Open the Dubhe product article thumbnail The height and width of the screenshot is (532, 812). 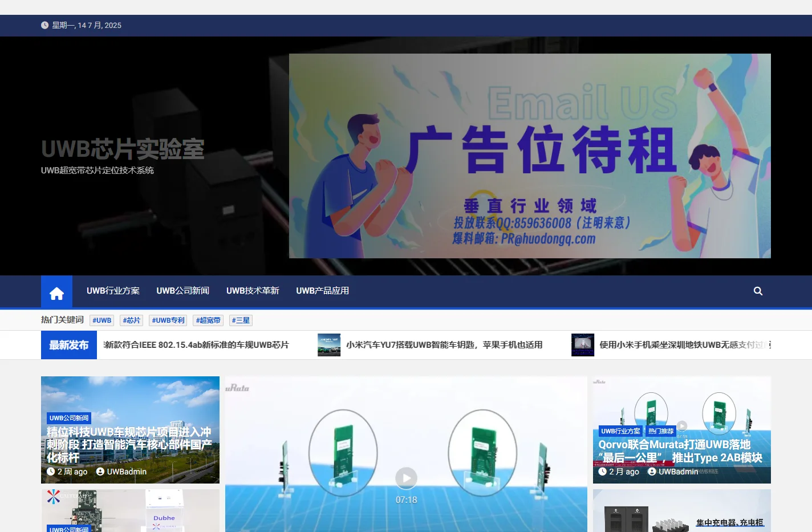[x=130, y=510]
